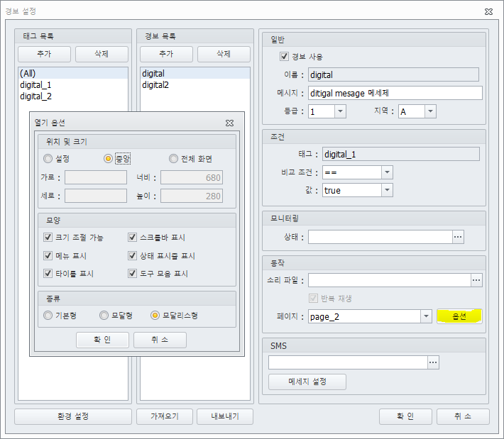Open the 비교 조건 dropdown
This screenshot has width=504, height=439.
pyautogui.click(x=387, y=172)
